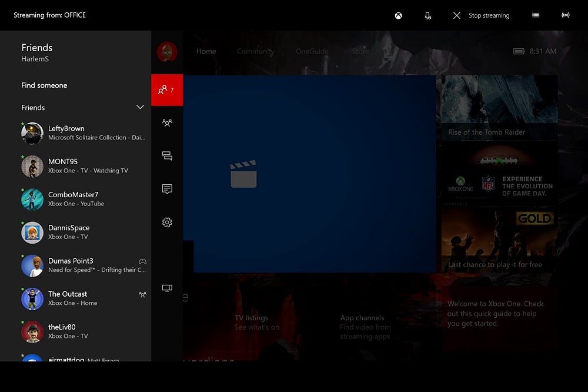Viewport: 588px width, 392px height.
Task: Click DannisSpace's avatar
Action: (32, 232)
